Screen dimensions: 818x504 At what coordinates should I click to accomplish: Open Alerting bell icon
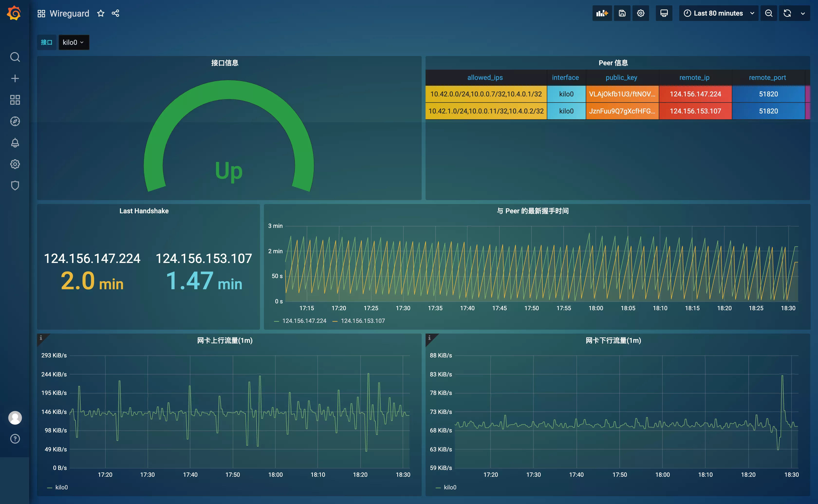click(x=15, y=143)
